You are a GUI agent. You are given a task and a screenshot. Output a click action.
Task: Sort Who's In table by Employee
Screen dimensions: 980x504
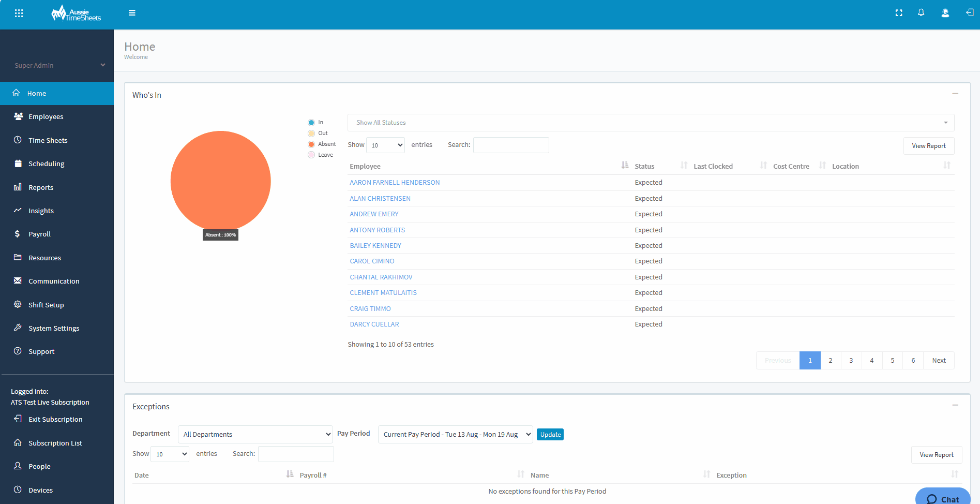coord(489,166)
